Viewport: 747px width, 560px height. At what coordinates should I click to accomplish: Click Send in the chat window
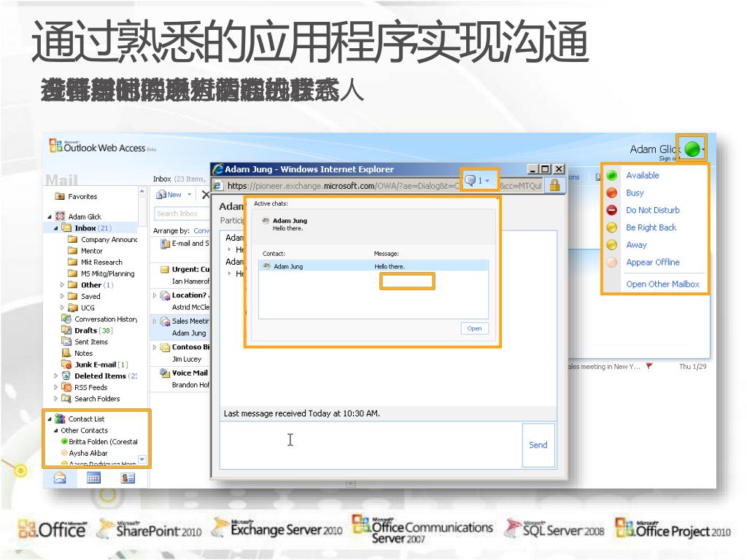(538, 445)
